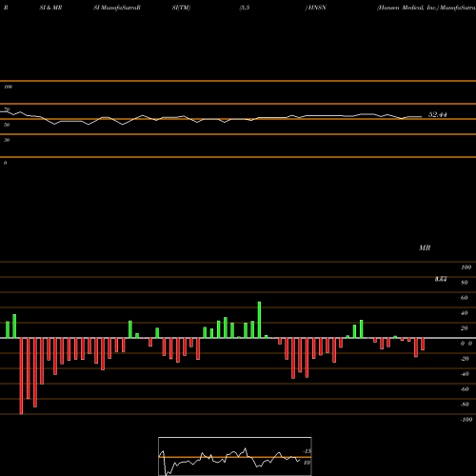
Task: Select the tallest green MR histogram bar
Action: [259, 320]
